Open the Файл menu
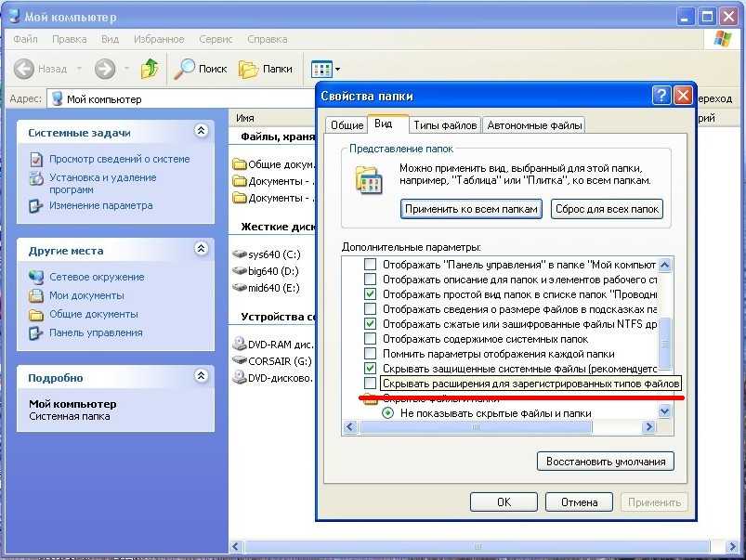This screenshot has width=746, height=560. (x=25, y=39)
